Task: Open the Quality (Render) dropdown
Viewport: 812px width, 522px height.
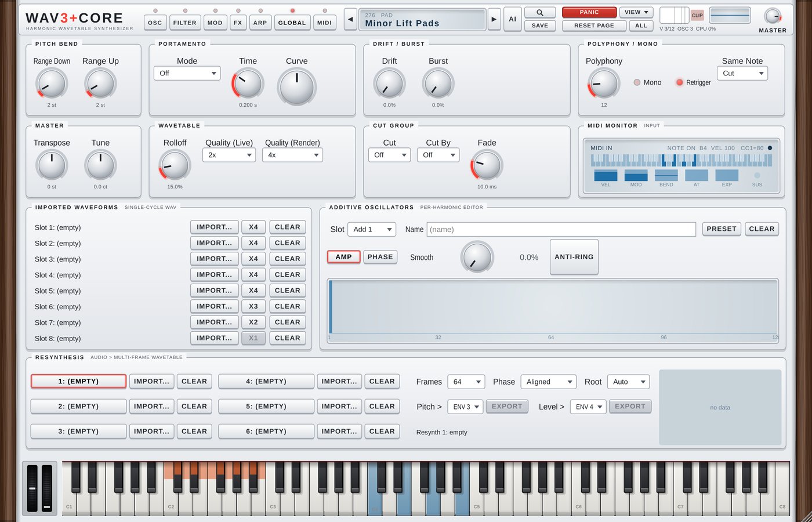Action: 292,155
